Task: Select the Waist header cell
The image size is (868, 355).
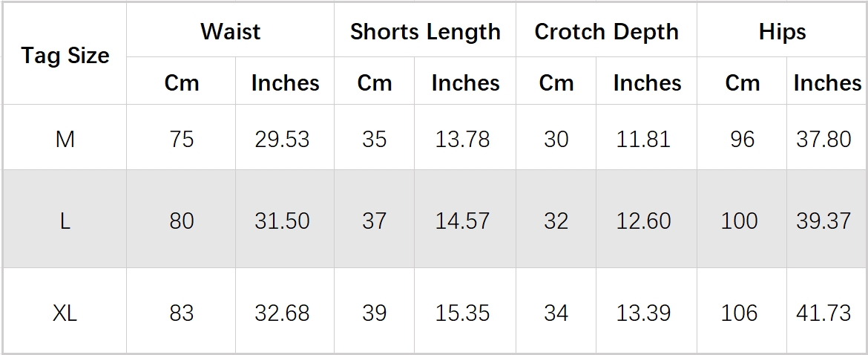Action: click(230, 32)
